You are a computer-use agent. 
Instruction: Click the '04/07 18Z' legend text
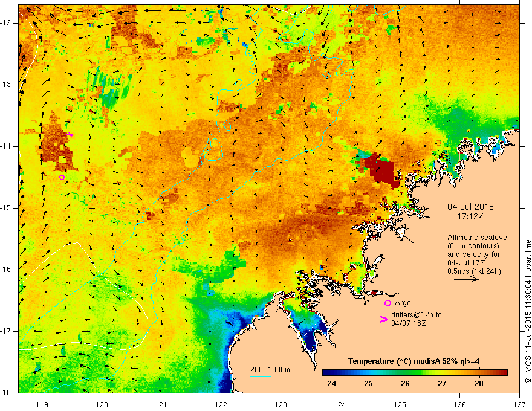coord(409,323)
